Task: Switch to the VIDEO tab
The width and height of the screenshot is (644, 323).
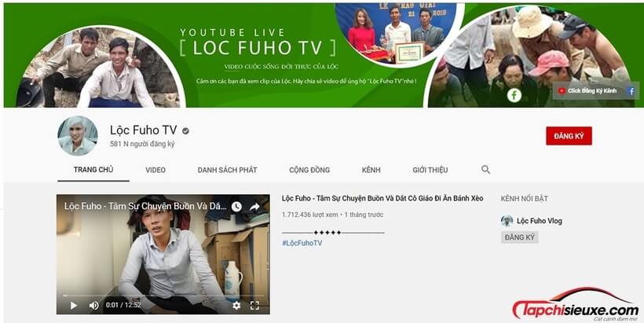Action: [x=156, y=170]
